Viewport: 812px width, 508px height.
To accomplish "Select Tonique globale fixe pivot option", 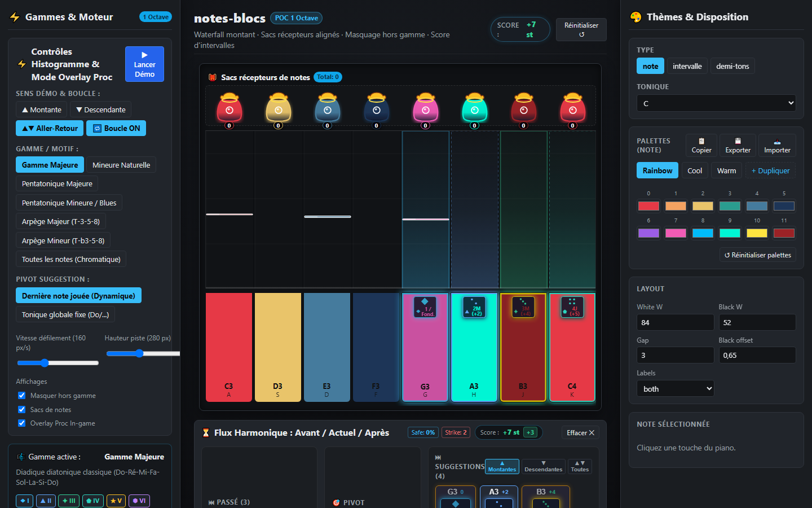I will (65, 314).
